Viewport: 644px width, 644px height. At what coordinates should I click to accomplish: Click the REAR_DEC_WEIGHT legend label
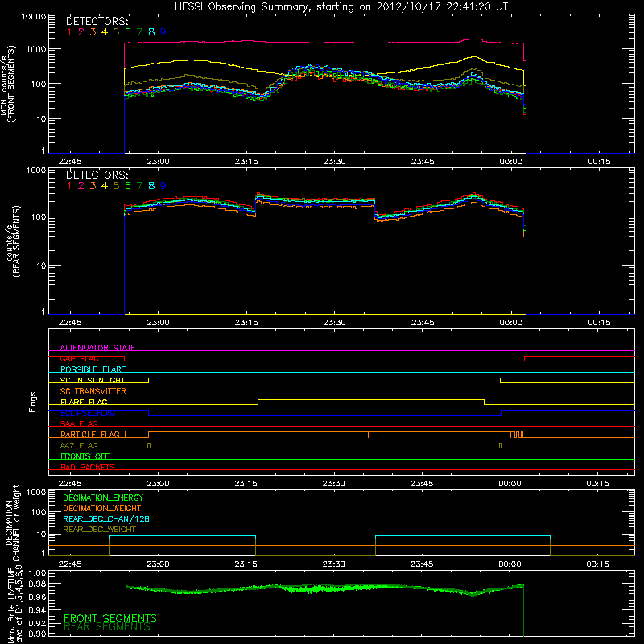coord(99,530)
